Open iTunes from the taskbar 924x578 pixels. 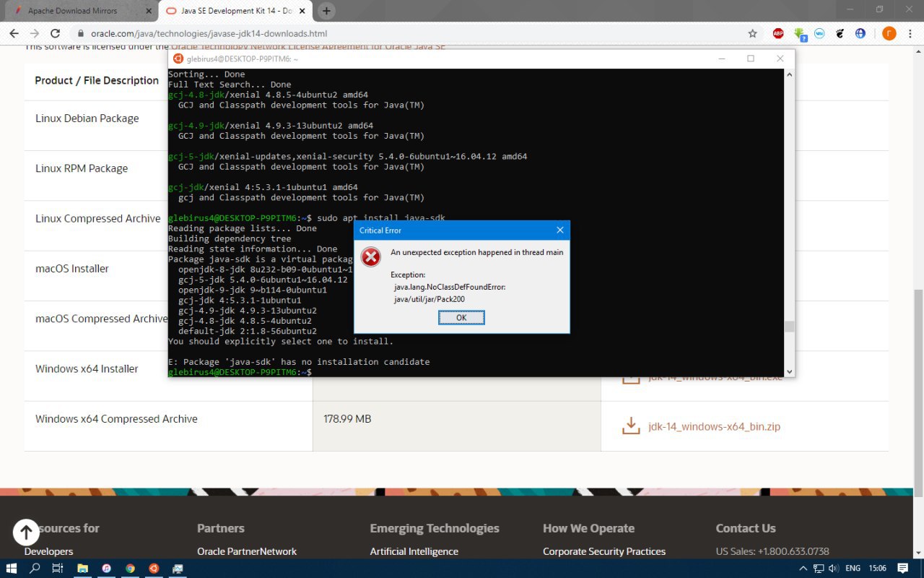coord(106,568)
